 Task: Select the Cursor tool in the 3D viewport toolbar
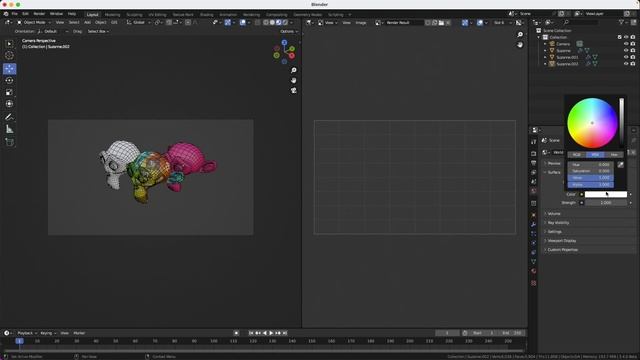click(9, 56)
